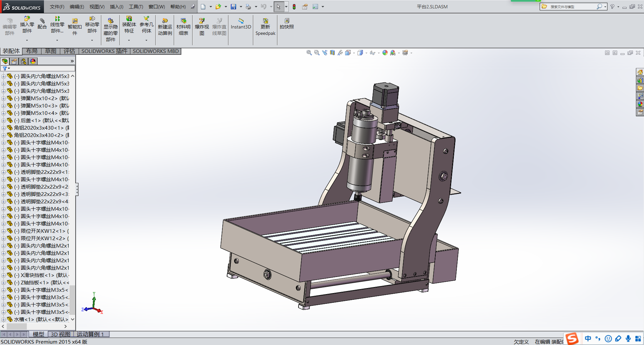Click the Save icon in the title toolbar
This screenshot has height=345, width=644.
pos(233,7)
